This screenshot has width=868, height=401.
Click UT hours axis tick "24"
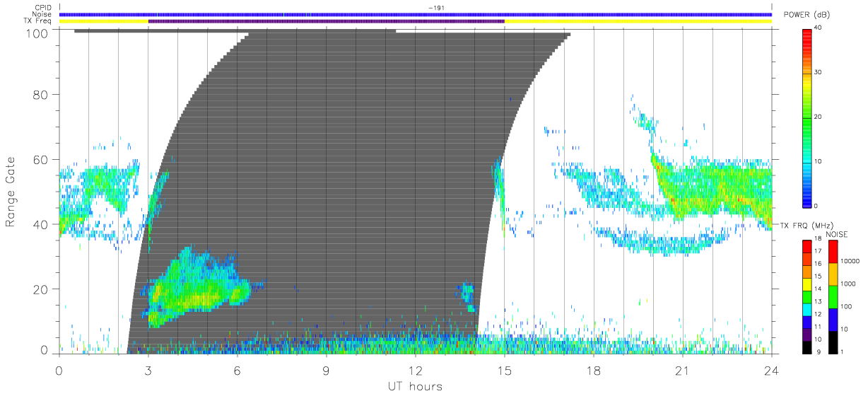[x=772, y=370]
